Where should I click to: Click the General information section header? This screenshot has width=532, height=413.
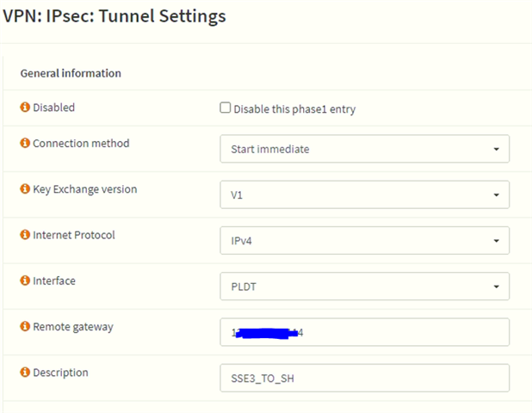(71, 73)
